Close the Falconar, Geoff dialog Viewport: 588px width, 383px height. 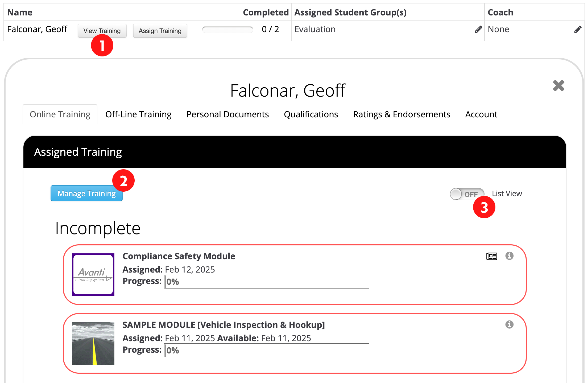tap(558, 86)
